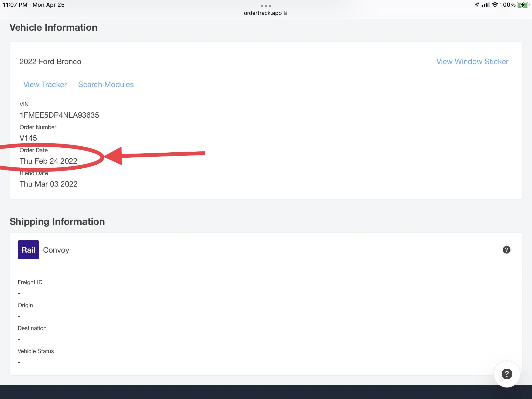Open the View Window Sticker link
This screenshot has height=399, width=532.
472,61
